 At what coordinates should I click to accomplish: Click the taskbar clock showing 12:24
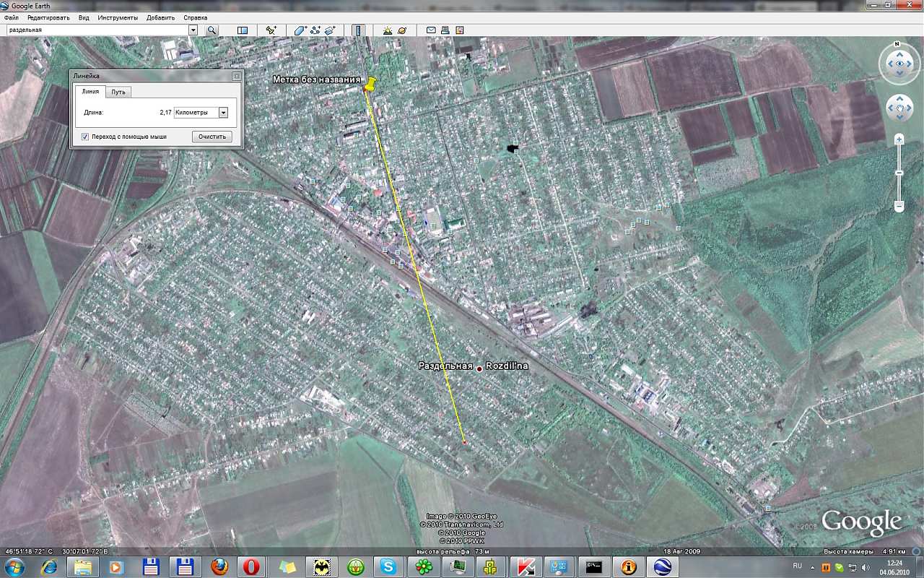(x=894, y=567)
